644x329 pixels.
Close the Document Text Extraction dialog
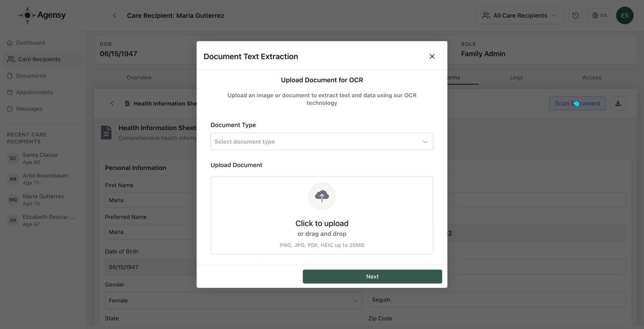click(x=432, y=57)
